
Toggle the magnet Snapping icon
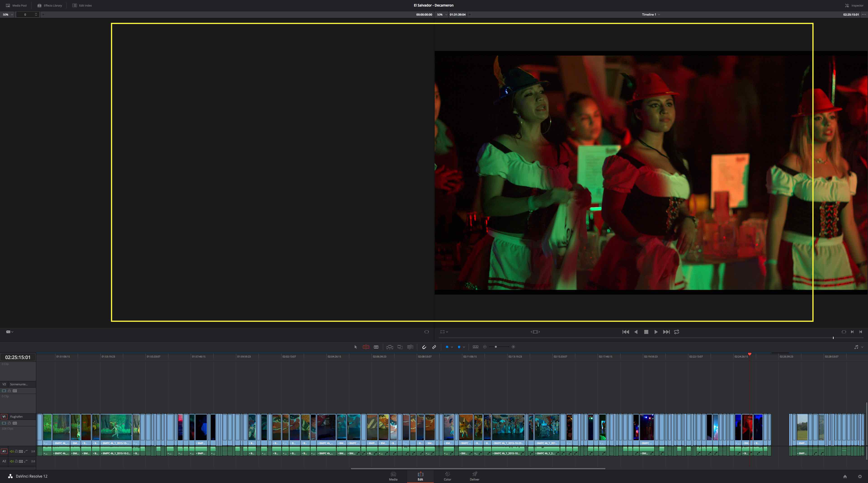(424, 347)
